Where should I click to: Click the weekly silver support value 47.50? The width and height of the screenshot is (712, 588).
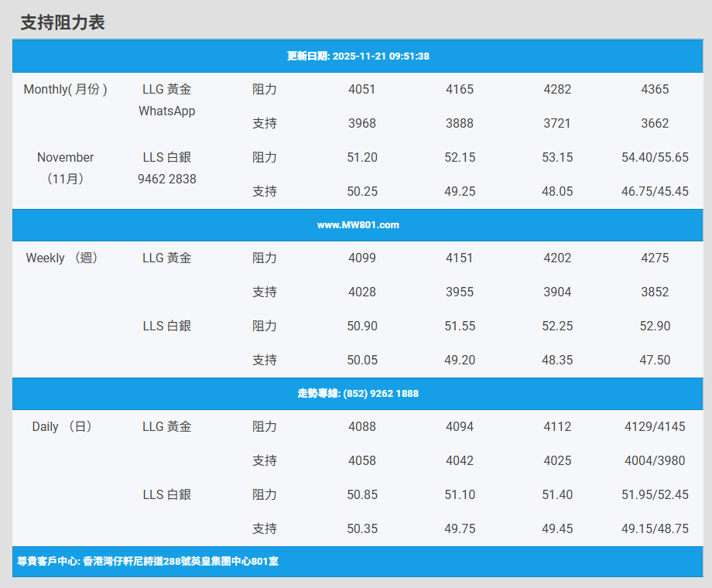(655, 361)
